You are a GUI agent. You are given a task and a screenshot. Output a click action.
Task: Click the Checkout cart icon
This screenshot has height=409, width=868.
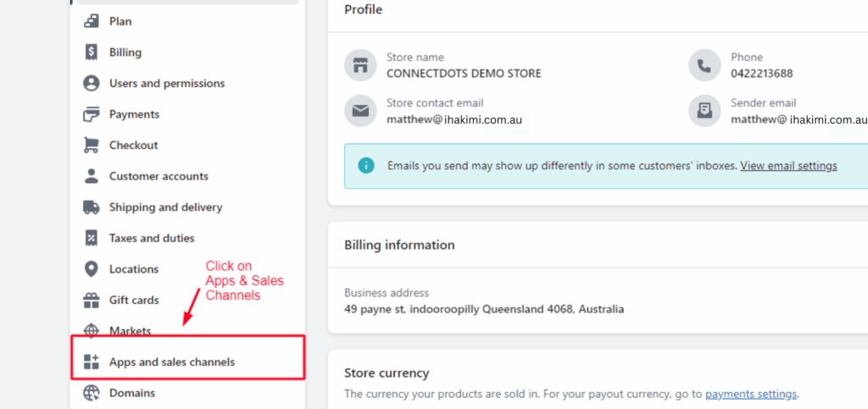pyautogui.click(x=92, y=145)
